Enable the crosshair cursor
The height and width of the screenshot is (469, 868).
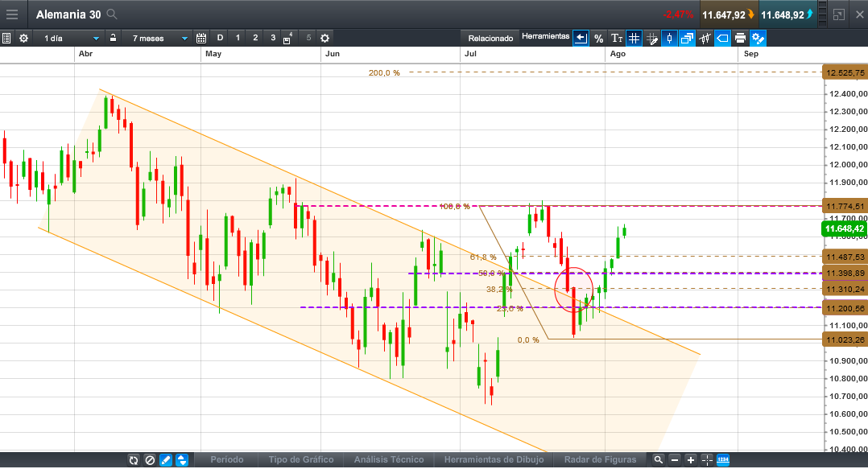point(707,460)
